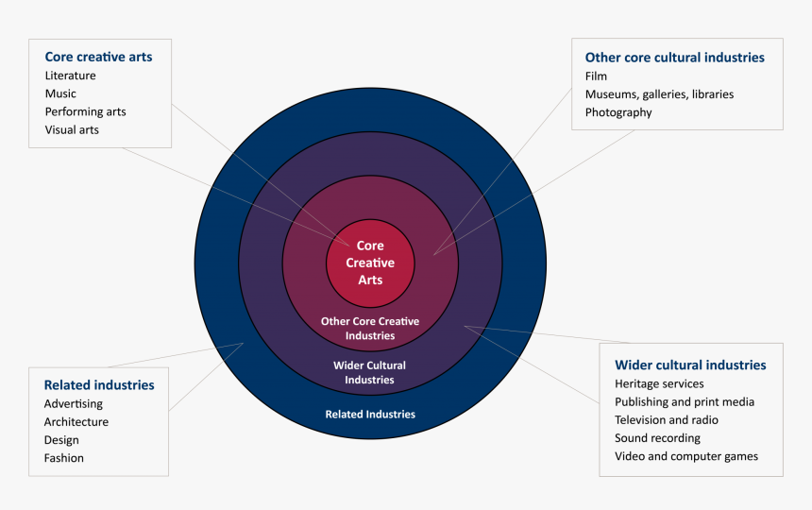Click the 'Wider cultural industries' box heading
This screenshot has width=812, height=510.
point(690,365)
